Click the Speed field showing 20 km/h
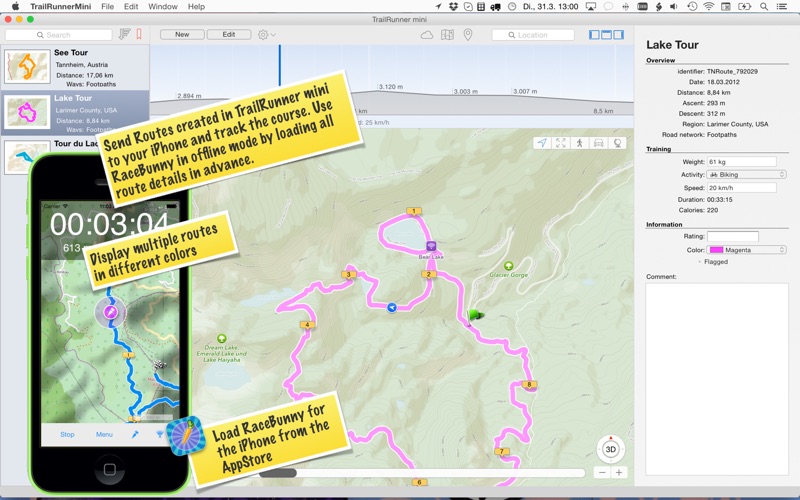Viewport: 800px width, 500px height. 742,188
